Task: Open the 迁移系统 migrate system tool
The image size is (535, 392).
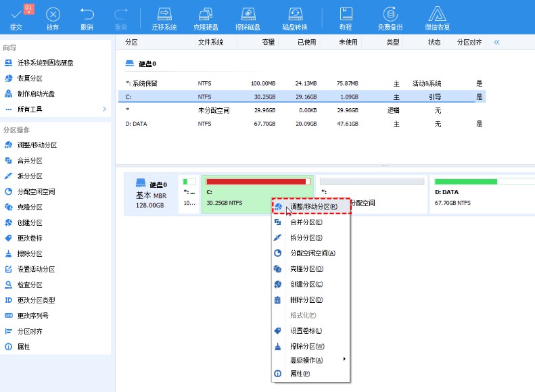Action: click(x=164, y=14)
